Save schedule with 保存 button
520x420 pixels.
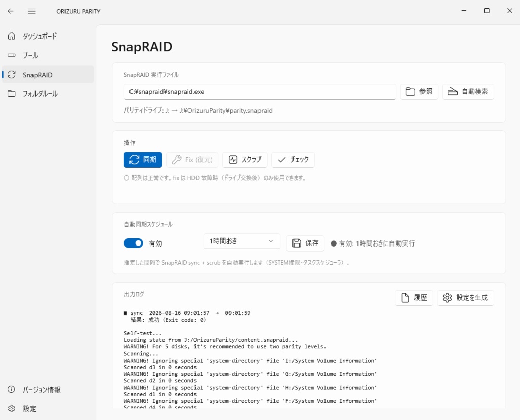305,243
